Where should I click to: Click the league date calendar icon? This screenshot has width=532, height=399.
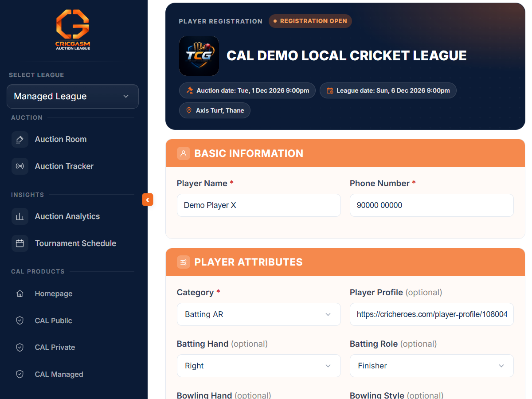point(330,90)
